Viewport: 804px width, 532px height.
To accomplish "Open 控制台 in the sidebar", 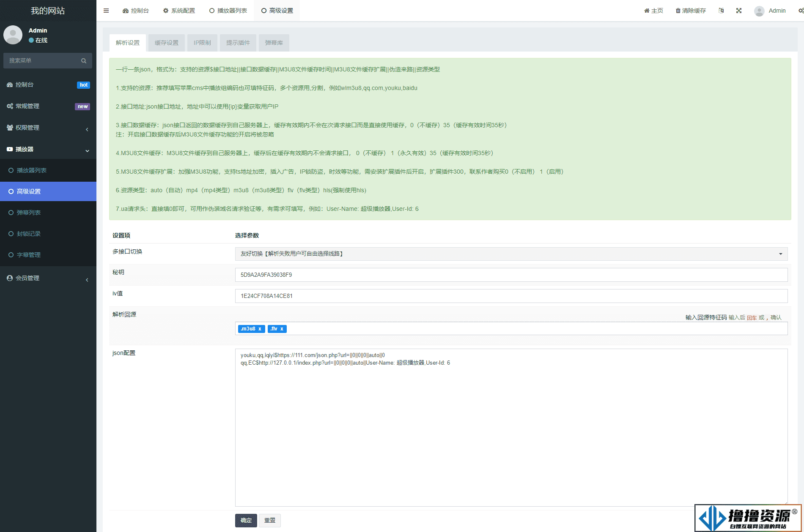I will 48,85.
